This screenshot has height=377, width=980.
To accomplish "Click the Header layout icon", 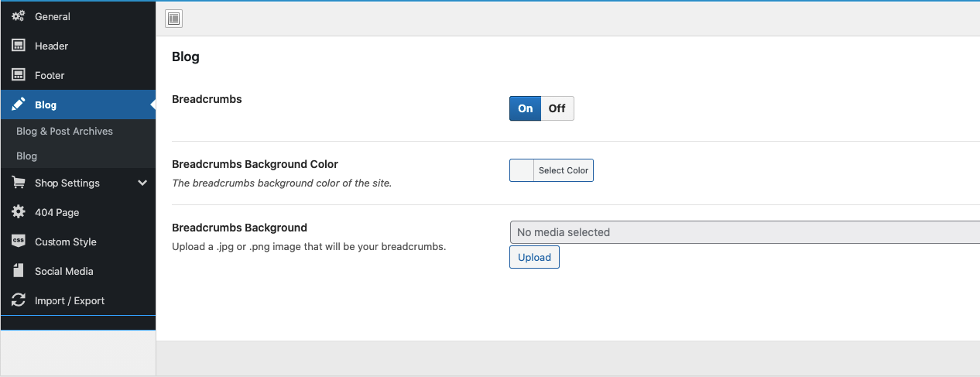I will [19, 46].
